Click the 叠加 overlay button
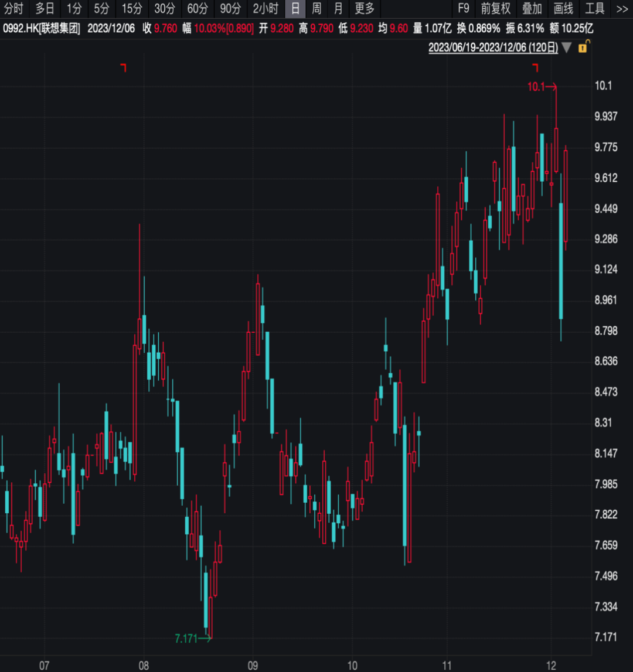The image size is (633, 672). pyautogui.click(x=532, y=9)
